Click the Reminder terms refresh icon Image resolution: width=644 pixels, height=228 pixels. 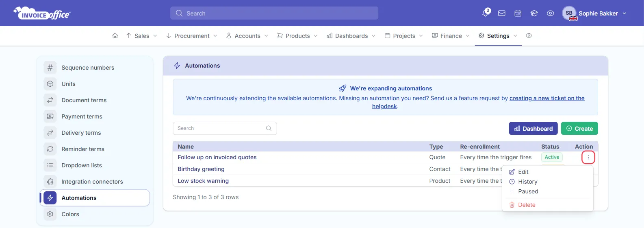50,149
